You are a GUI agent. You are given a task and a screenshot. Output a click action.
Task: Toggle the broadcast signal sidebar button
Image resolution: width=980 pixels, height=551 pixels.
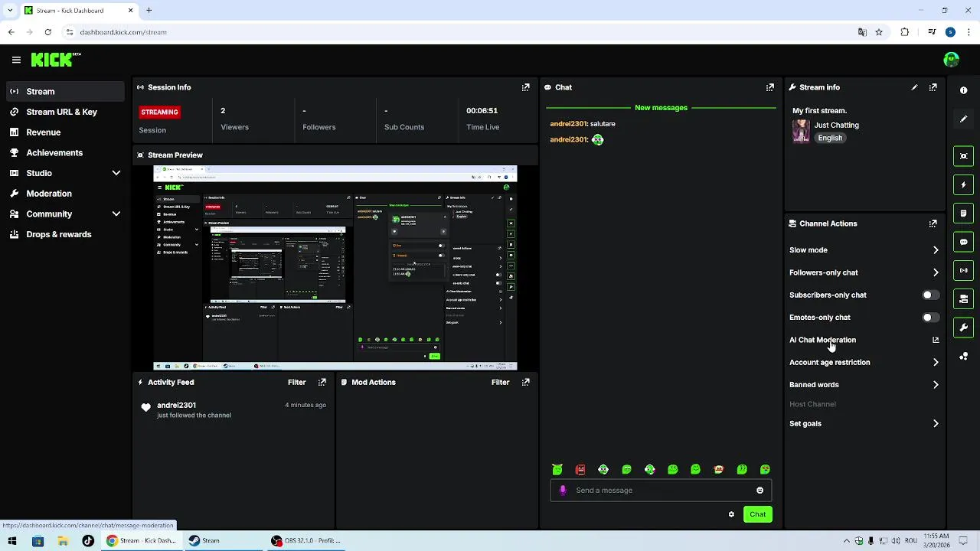(x=963, y=270)
